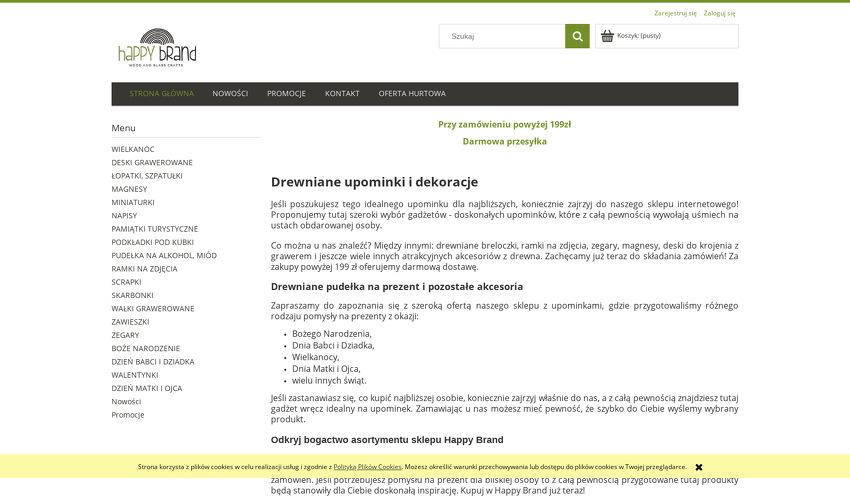Image resolution: width=850 pixels, height=500 pixels.
Task: Open Strona Główna navigation item
Action: click(x=162, y=94)
